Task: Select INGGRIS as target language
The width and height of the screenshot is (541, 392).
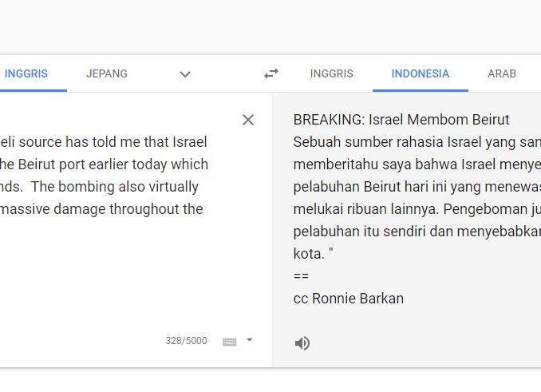Action: pyautogui.click(x=332, y=73)
